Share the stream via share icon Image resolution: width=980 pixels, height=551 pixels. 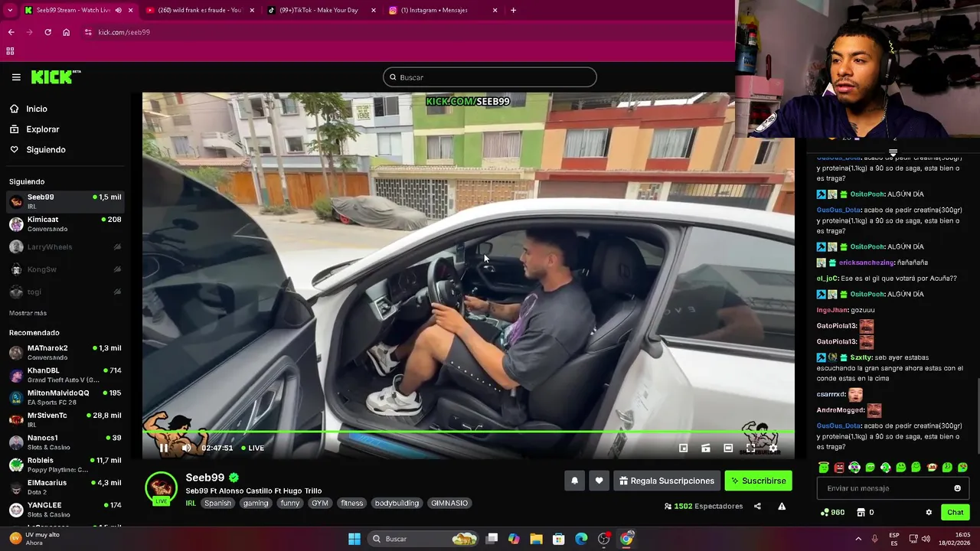[x=757, y=506]
